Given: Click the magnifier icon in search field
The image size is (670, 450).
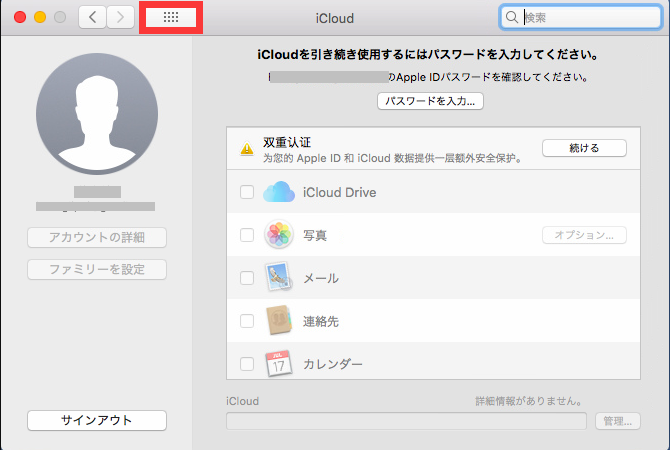Looking at the screenshot, I should (511, 17).
